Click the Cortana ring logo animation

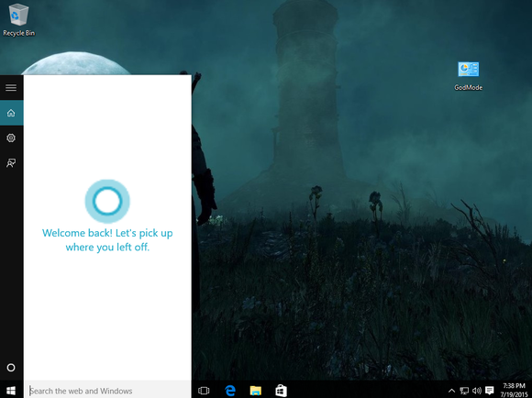(107, 201)
